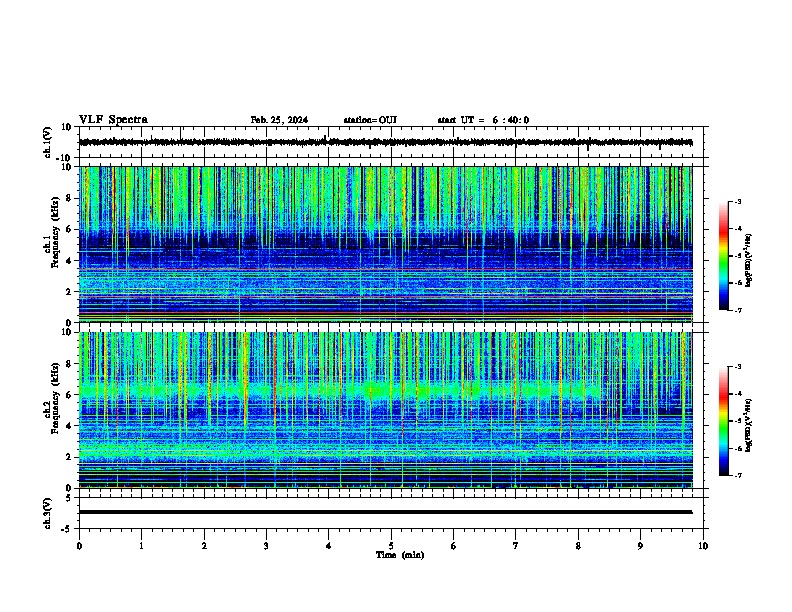Click the "ch.3(V)" axis label
This screenshot has width=792, height=612.
tap(48, 513)
